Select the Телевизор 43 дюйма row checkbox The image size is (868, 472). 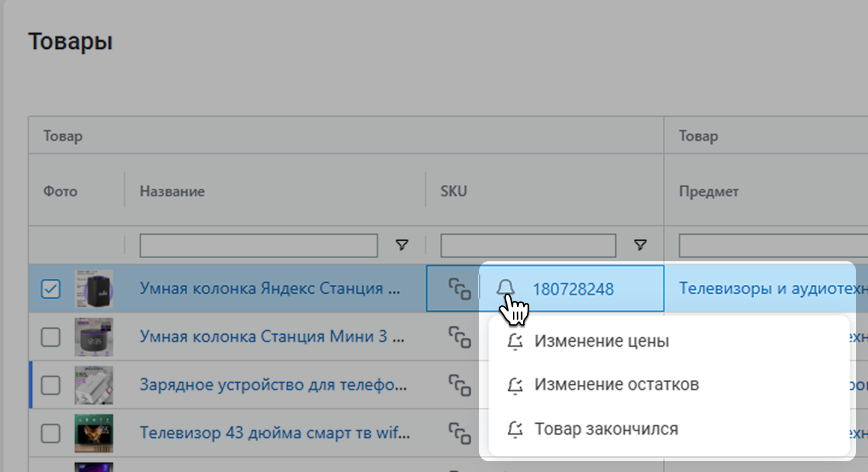tap(51, 433)
